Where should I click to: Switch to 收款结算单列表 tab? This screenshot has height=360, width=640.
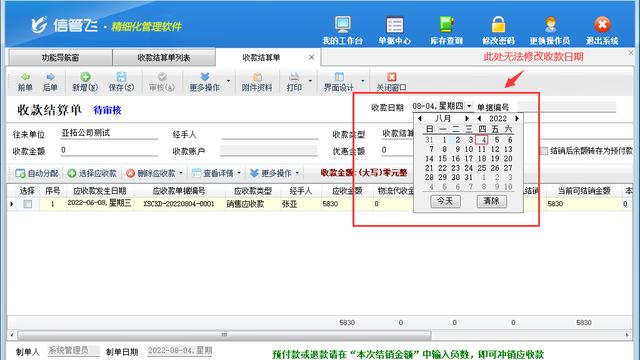pyautogui.click(x=164, y=58)
